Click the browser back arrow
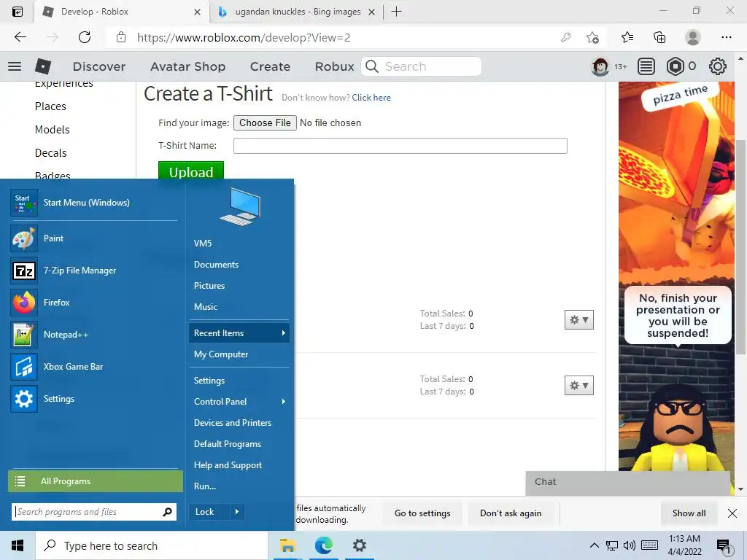Image resolution: width=747 pixels, height=560 pixels. pyautogui.click(x=20, y=37)
